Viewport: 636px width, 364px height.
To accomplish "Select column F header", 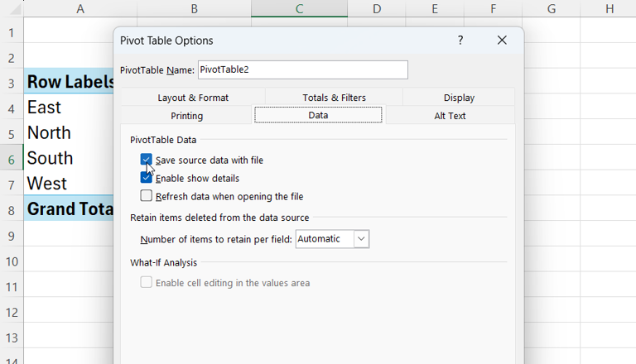I will [x=494, y=8].
